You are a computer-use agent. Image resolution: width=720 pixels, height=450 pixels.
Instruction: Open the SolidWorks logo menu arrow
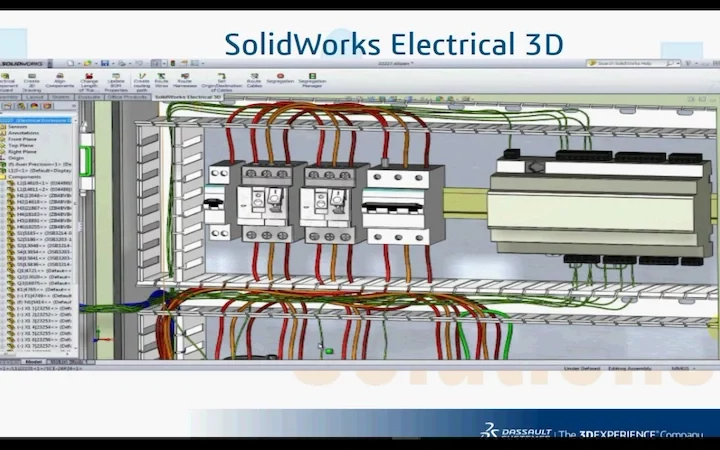(50, 63)
